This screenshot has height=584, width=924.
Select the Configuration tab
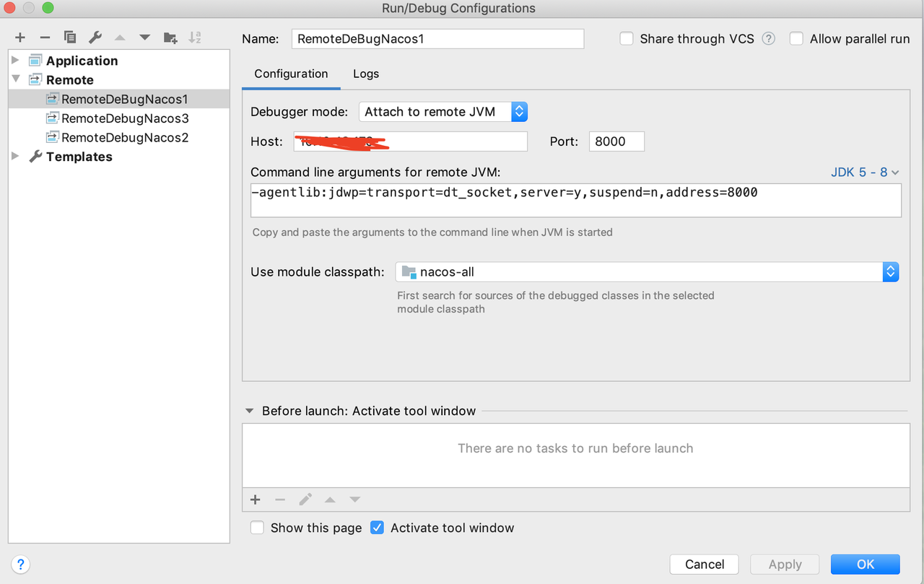291,74
